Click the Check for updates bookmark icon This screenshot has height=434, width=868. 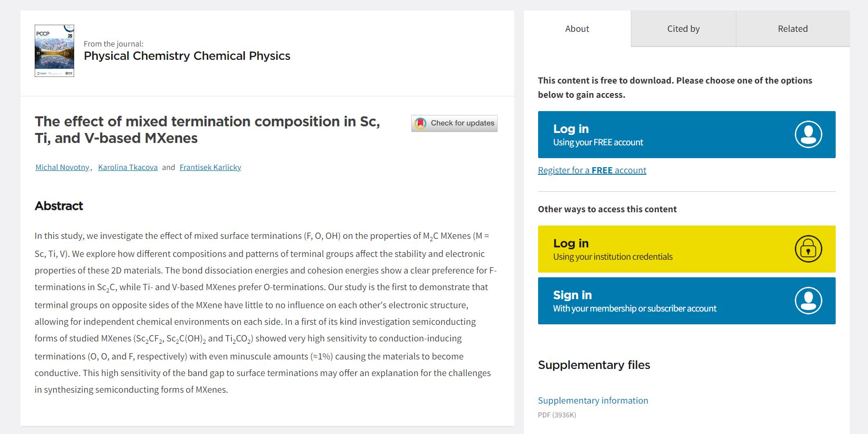click(421, 123)
